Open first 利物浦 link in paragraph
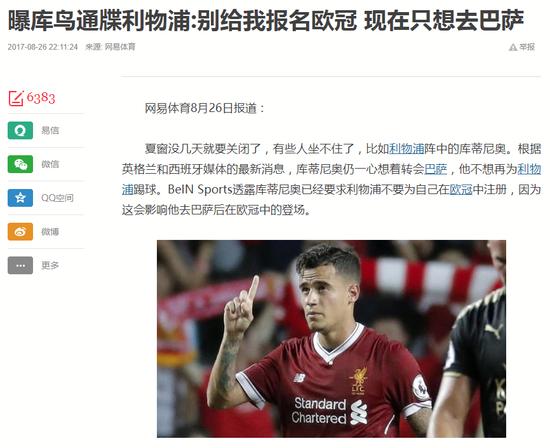 407,149
